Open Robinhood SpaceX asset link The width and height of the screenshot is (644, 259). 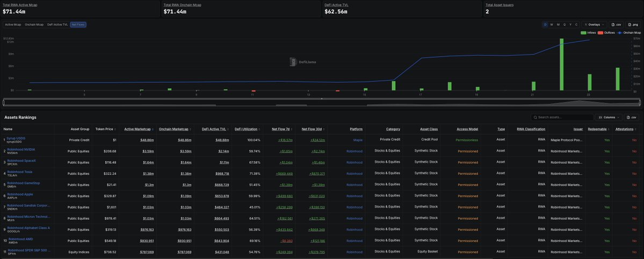click(x=21, y=161)
